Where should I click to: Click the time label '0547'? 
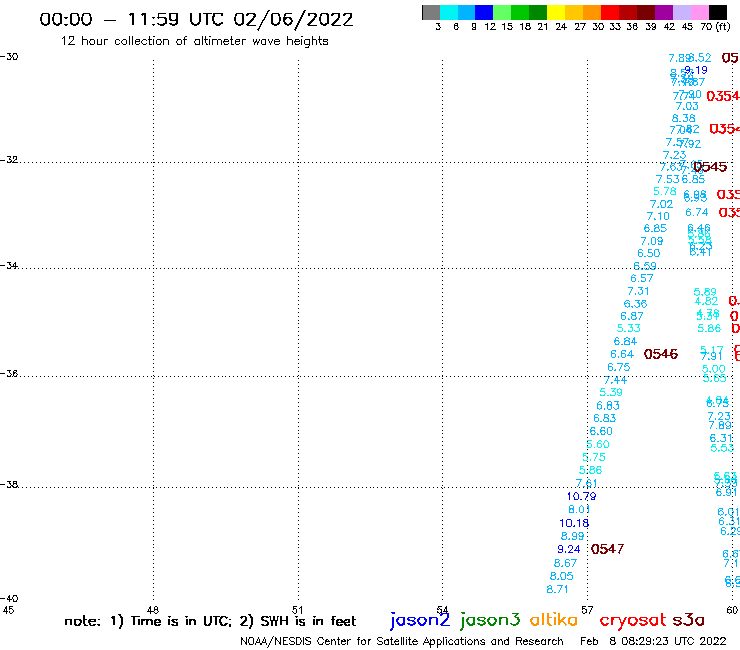pos(607,549)
